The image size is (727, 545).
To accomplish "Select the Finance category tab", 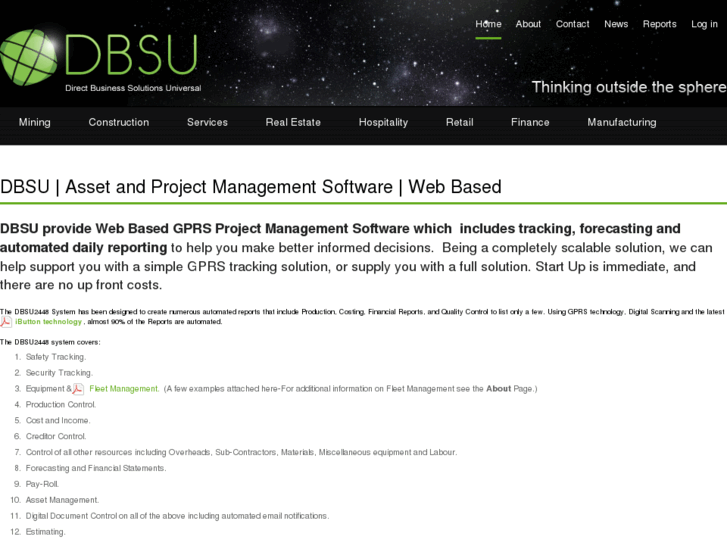I will click(530, 122).
